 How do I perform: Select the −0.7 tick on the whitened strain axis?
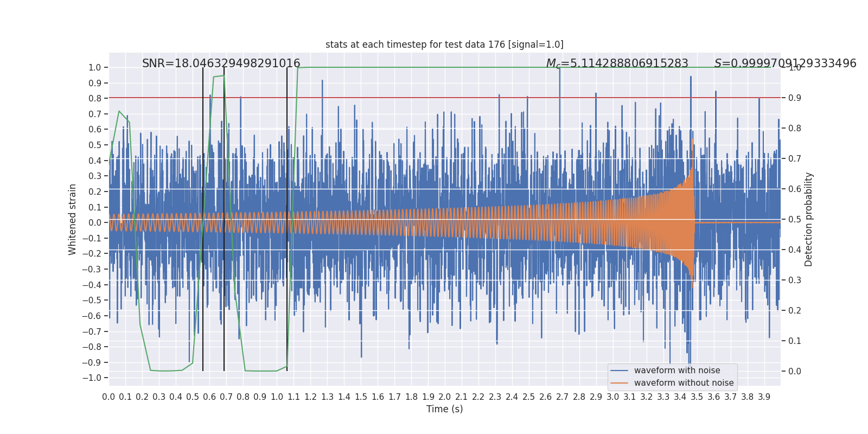pyautogui.click(x=91, y=331)
